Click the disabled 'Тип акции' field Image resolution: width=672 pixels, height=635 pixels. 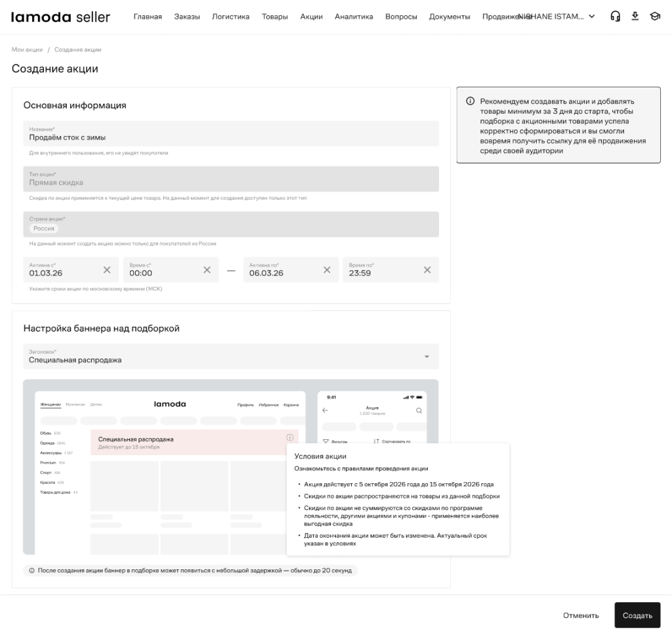(231, 179)
